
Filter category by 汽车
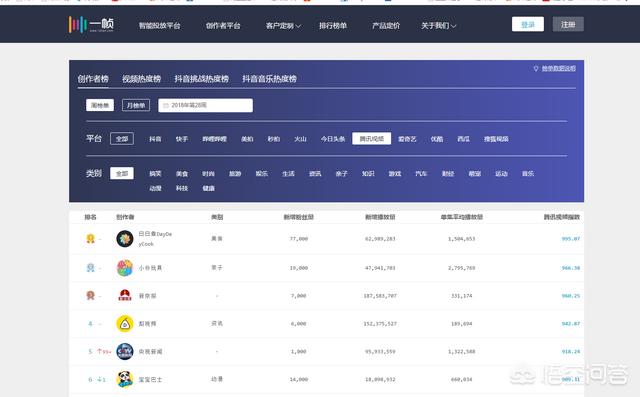click(x=421, y=174)
